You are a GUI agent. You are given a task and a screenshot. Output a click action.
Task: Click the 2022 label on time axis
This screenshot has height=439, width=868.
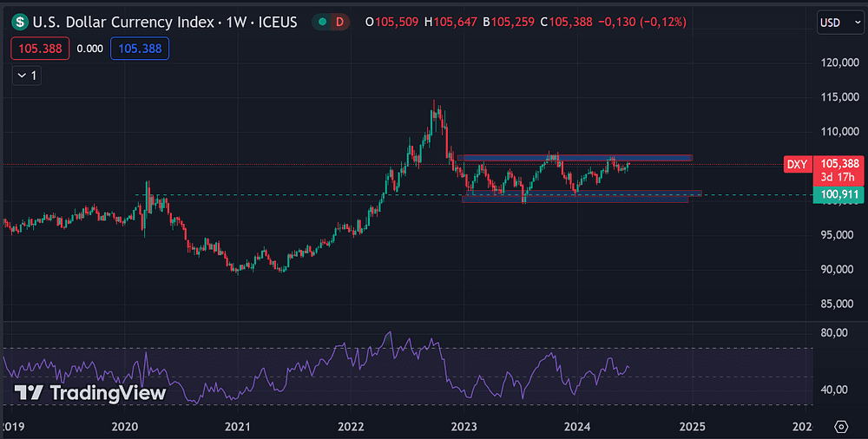pyautogui.click(x=351, y=427)
